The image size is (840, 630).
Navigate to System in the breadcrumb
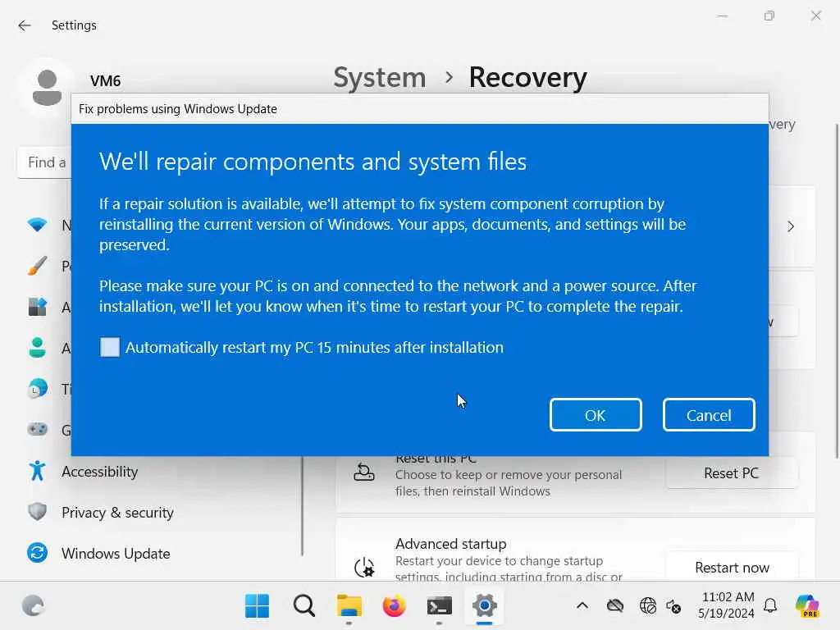379,78
